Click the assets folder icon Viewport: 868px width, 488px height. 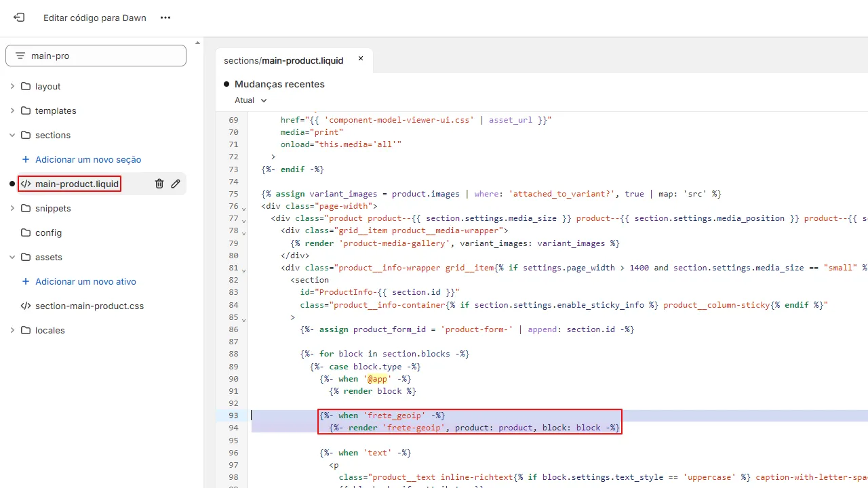click(26, 257)
